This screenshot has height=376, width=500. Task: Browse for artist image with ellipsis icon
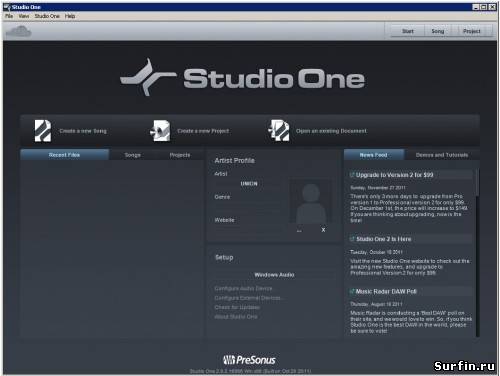[x=299, y=231]
